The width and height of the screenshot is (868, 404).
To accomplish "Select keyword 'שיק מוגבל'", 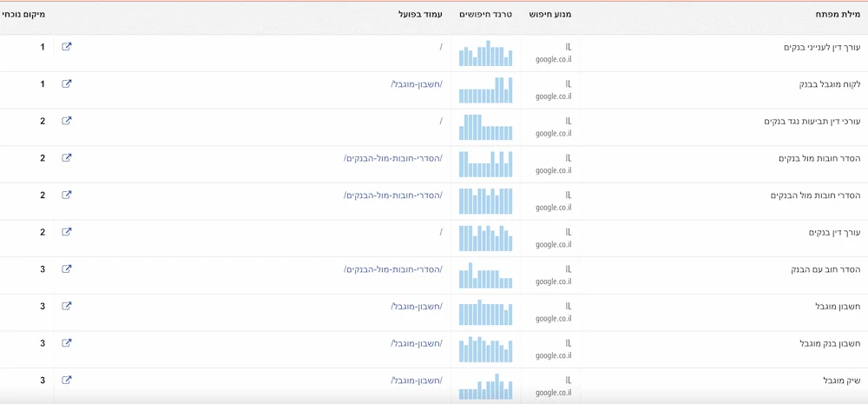I will (x=841, y=381).
